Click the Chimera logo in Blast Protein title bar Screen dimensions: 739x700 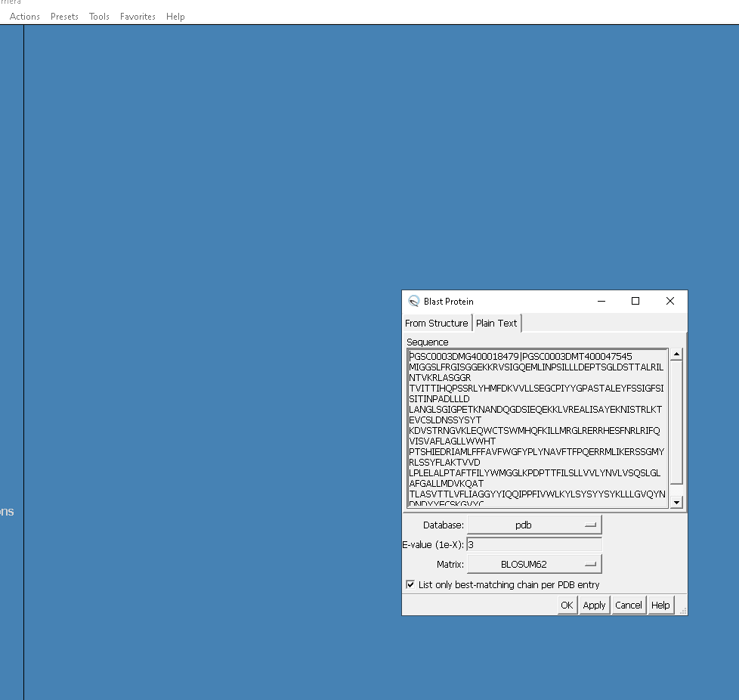click(413, 301)
